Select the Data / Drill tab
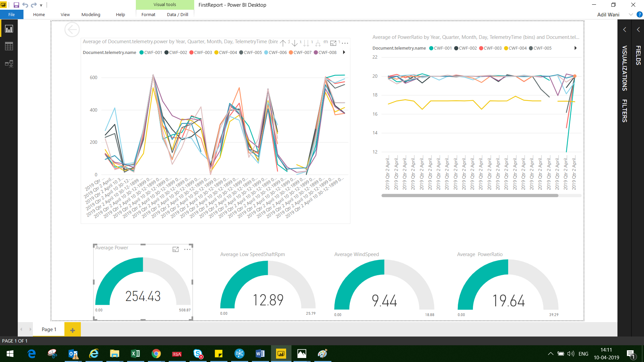The width and height of the screenshot is (644, 362). (177, 14)
